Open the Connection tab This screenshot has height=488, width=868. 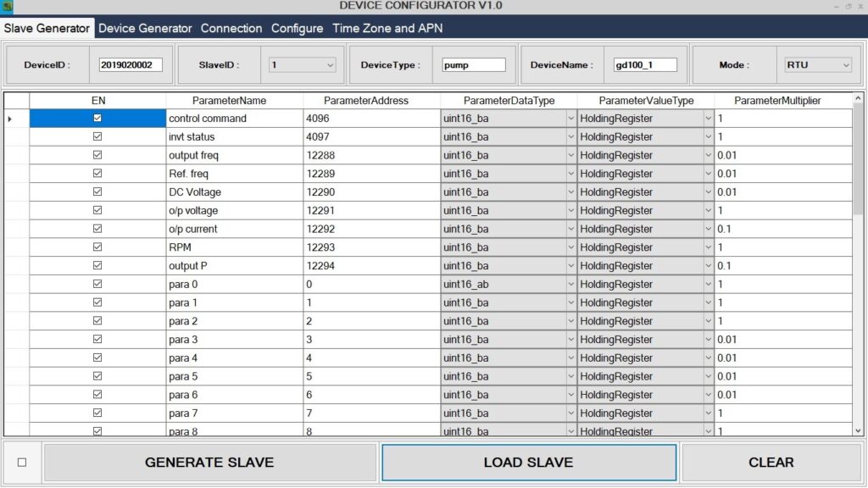click(x=231, y=28)
